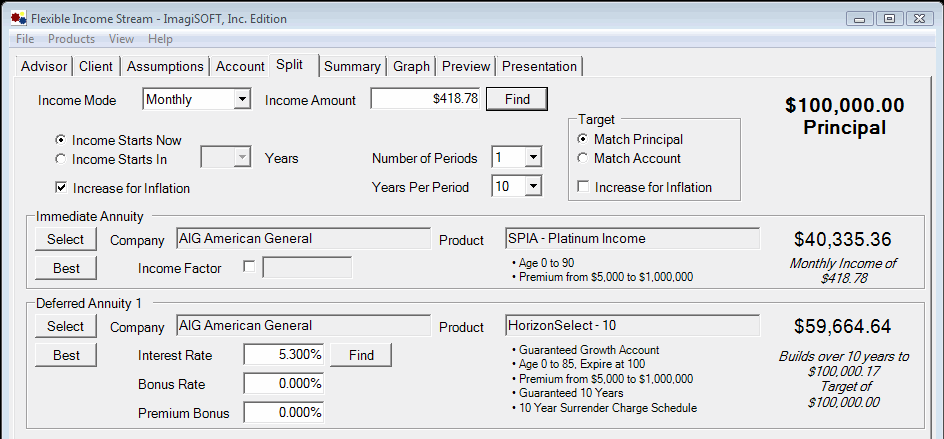Image resolution: width=944 pixels, height=439 pixels.
Task: Switch to the Summary tab
Action: pos(352,66)
